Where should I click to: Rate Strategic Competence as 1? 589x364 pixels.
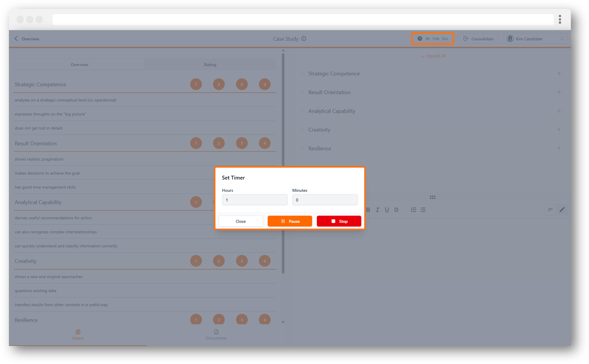[196, 84]
